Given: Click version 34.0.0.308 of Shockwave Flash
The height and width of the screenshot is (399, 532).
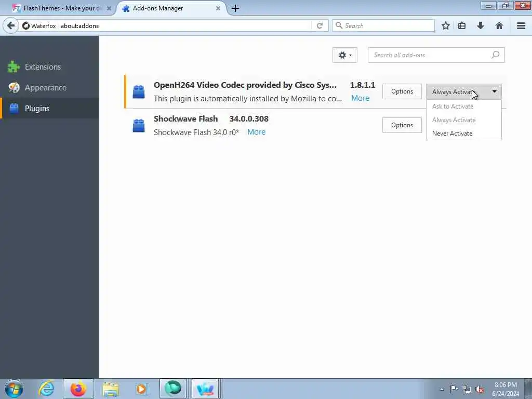Looking at the screenshot, I should 249,119.
